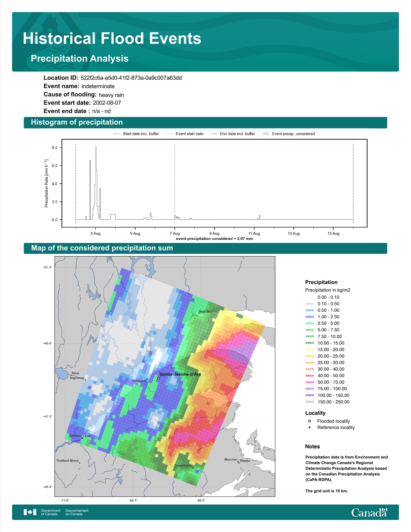Image resolution: width=411 pixels, height=532 pixels.
Task: Click the Rimouski locality label on map
Action: pos(139,381)
